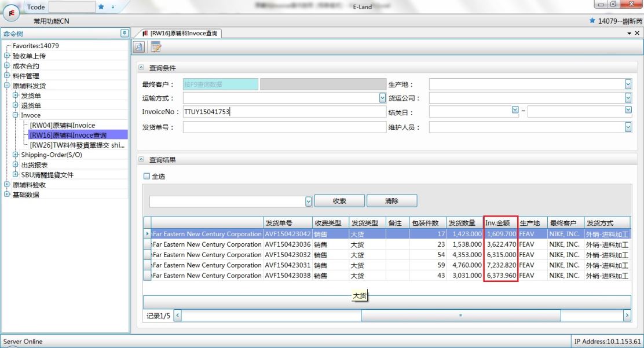Expand the 发货单 tree node
This screenshot has height=348, width=644.
[x=16, y=96]
